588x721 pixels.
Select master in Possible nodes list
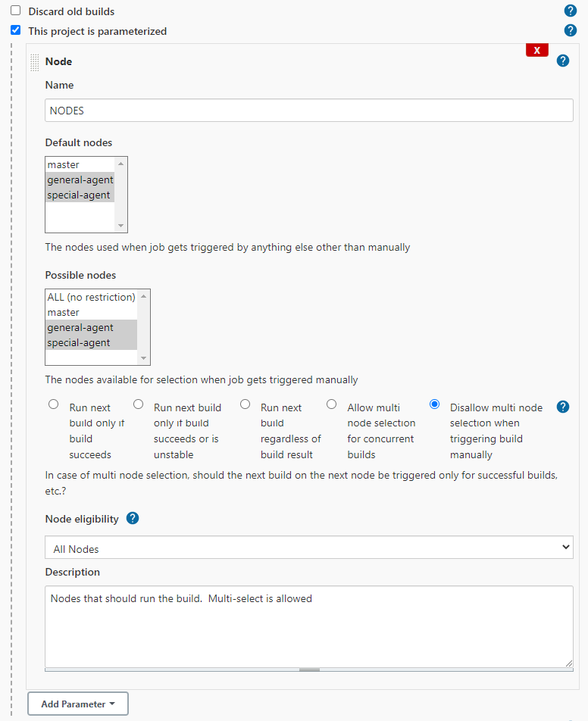pyautogui.click(x=92, y=312)
